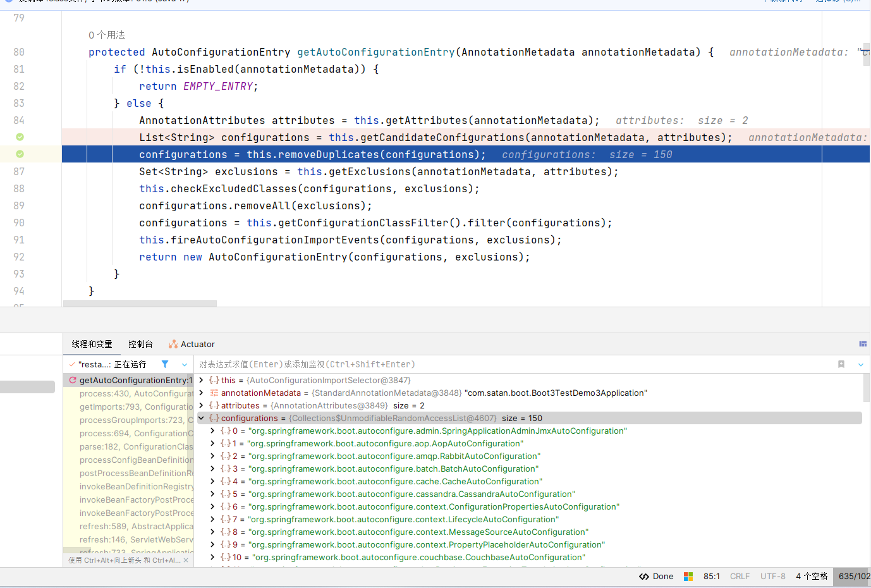Click the thread filter funnel icon
Viewport: 871px width, 588px height.
point(165,364)
